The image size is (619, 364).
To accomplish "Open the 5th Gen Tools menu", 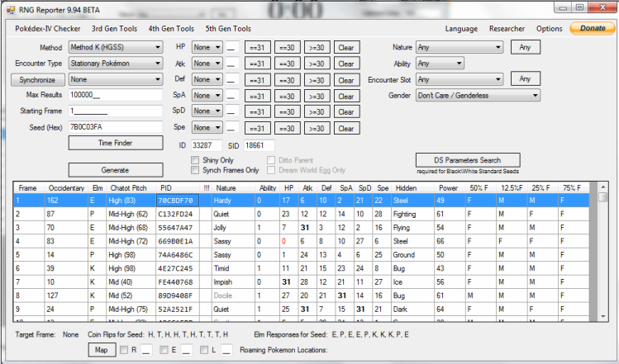I will pyautogui.click(x=228, y=28).
